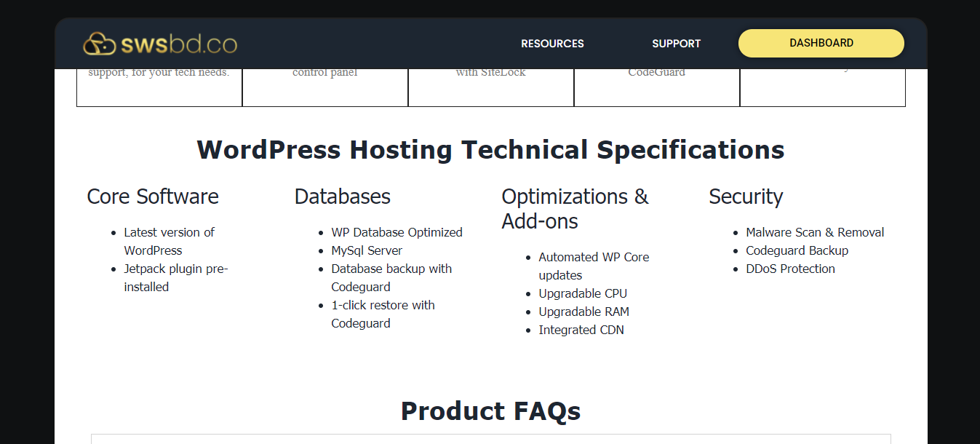Click the "Integrated CDN" list item
Image resolution: width=980 pixels, height=444 pixels.
pos(581,330)
